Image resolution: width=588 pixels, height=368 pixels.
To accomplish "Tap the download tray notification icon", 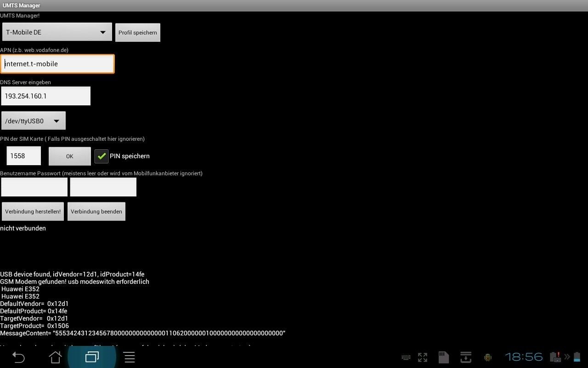I will [466, 357].
